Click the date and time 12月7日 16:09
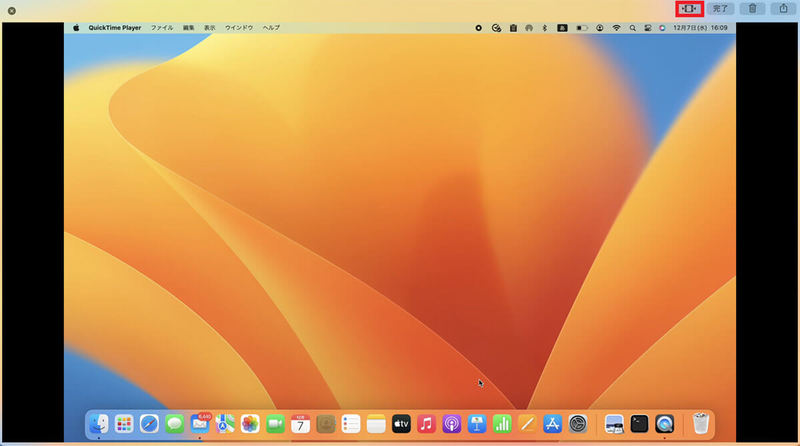The width and height of the screenshot is (800, 446). (x=700, y=28)
